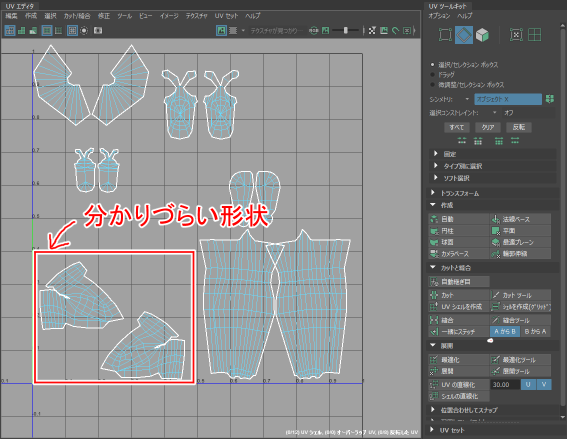Click the 円柱 (cylindrical) mapping tool
The image size is (567, 439).
click(458, 230)
